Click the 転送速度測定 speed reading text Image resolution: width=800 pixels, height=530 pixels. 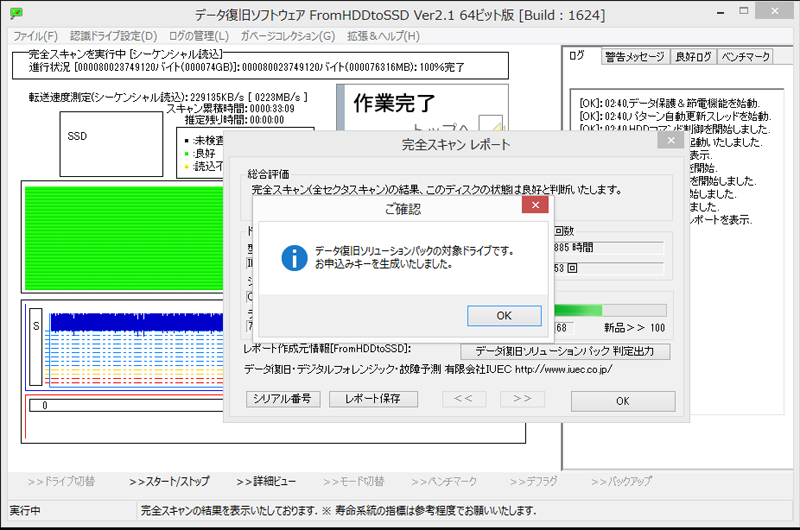pyautogui.click(x=168, y=97)
